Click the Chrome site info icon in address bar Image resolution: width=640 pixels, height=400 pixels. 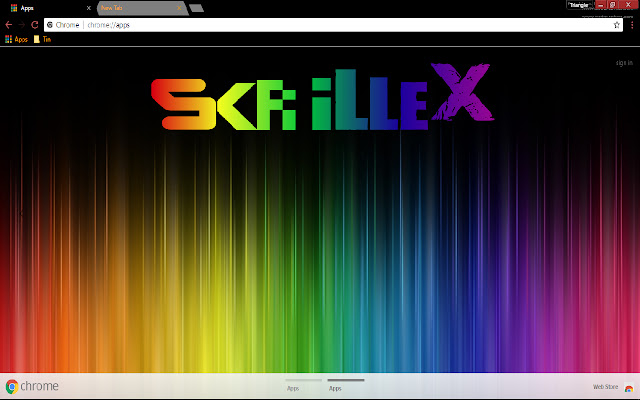click(x=50, y=25)
